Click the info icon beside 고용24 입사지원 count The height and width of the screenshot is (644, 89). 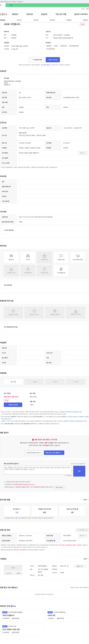coord(77,509)
